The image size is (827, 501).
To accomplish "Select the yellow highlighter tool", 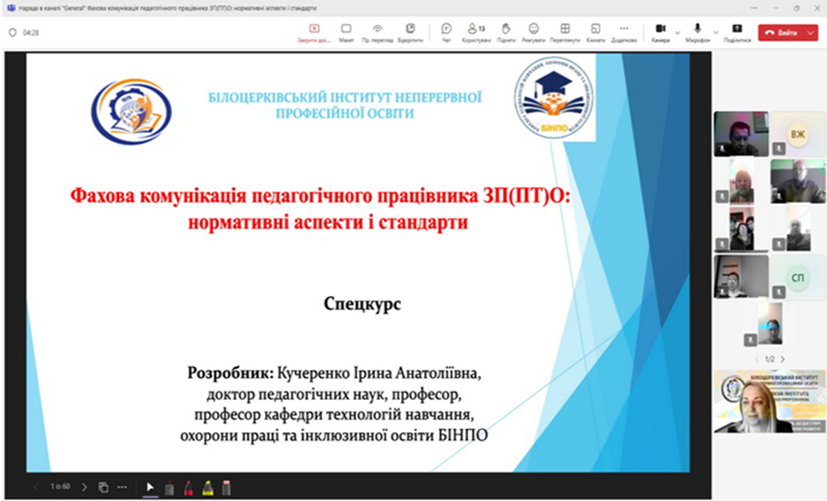I will click(207, 487).
